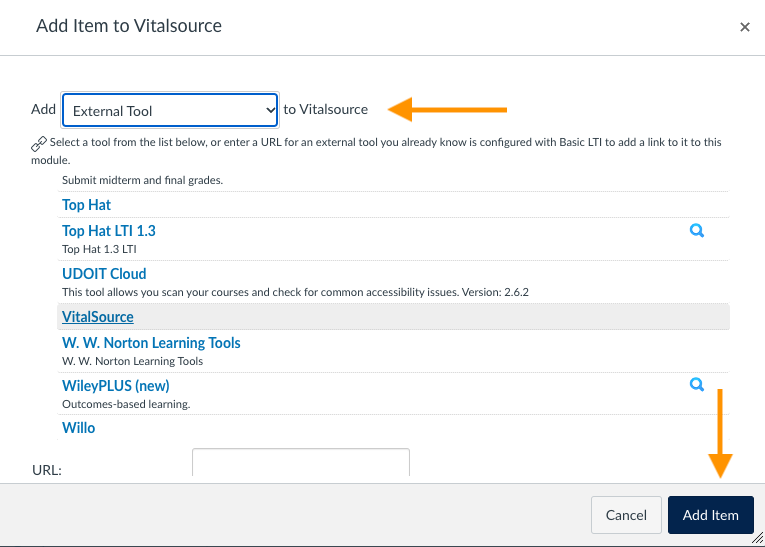Open magnifier icon beside WileyPLUS (new)
This screenshot has height=547, width=765.
(x=697, y=385)
